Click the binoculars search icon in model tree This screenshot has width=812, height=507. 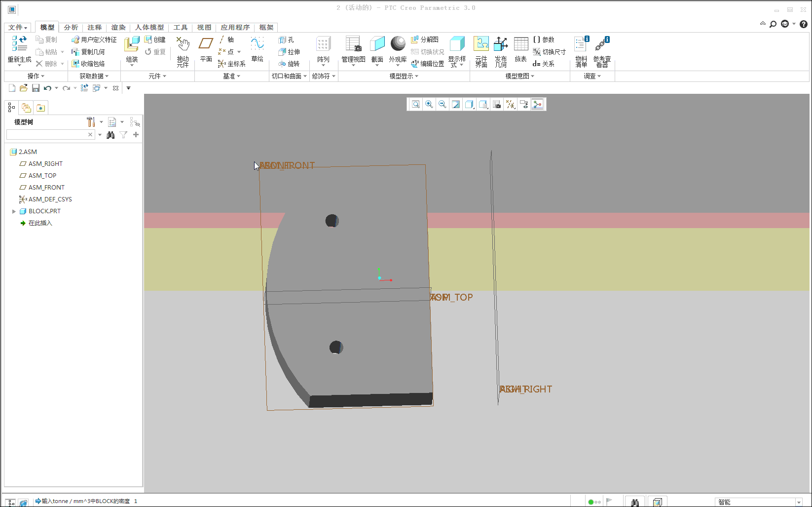tap(111, 135)
